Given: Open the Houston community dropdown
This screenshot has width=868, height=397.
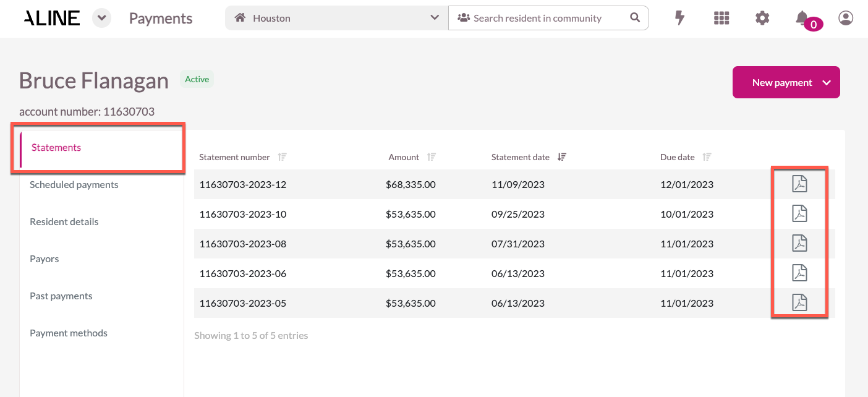Looking at the screenshot, I should [337, 18].
